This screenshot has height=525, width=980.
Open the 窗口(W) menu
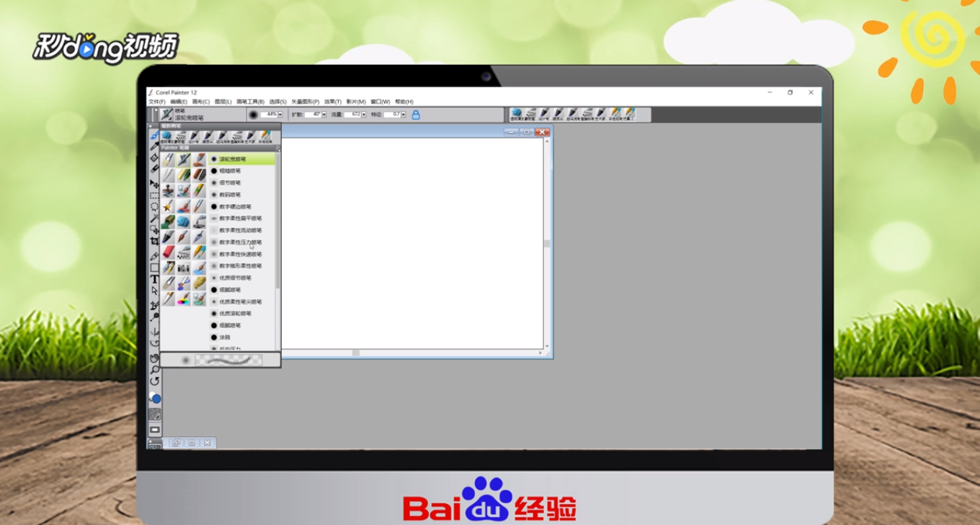tap(380, 102)
